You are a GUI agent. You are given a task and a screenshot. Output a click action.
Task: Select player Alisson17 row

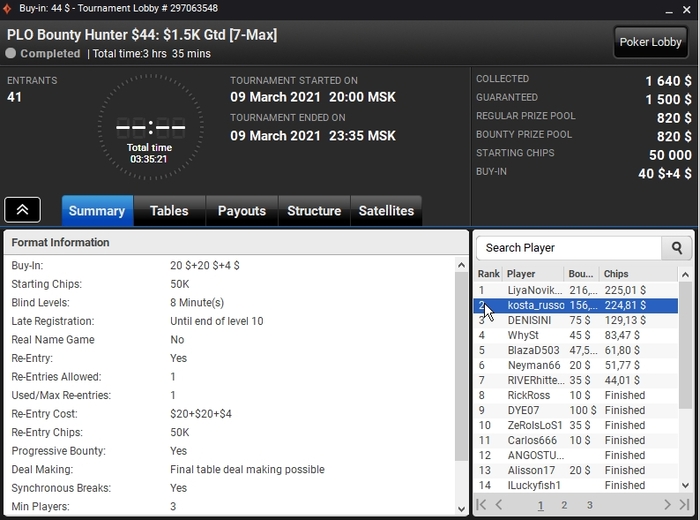576,470
